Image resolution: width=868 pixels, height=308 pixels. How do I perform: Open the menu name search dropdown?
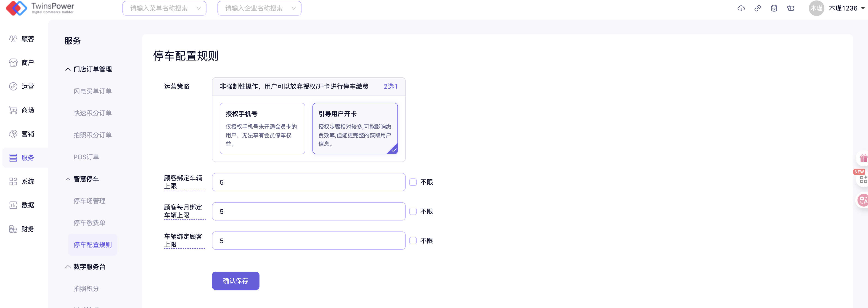click(164, 8)
